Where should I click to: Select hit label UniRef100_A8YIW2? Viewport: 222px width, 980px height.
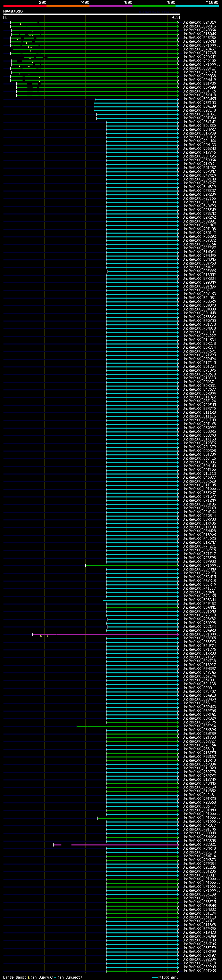click(x=199, y=122)
